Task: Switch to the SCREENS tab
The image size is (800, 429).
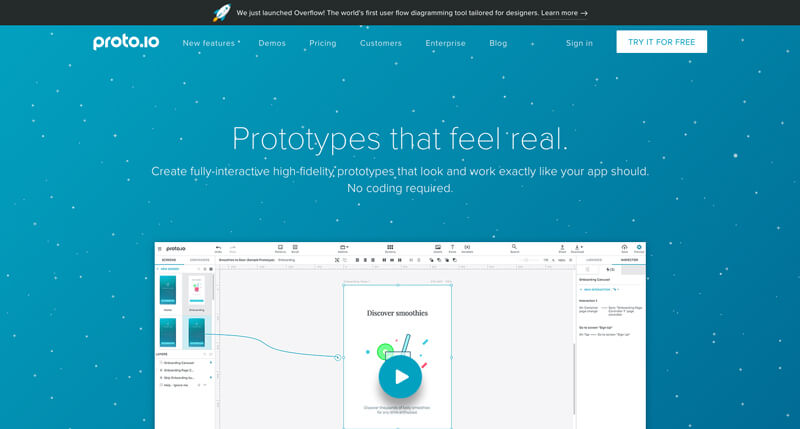Action: click(x=169, y=260)
